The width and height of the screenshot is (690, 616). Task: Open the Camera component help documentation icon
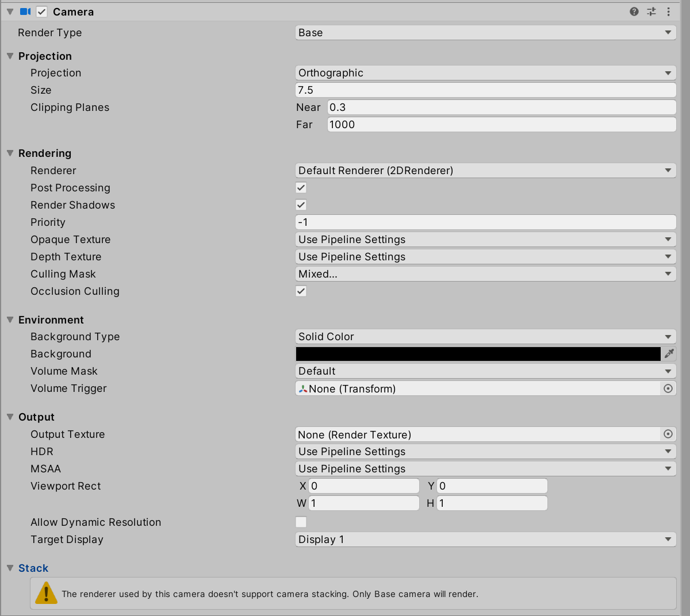click(634, 11)
